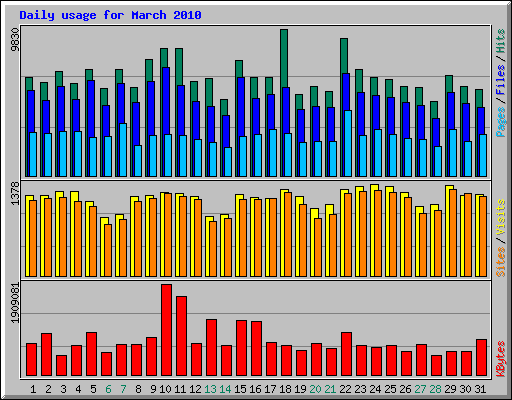The height and width of the screenshot is (400, 512).
Task: Click the orange sites bar for day 13
Action: 213,249
